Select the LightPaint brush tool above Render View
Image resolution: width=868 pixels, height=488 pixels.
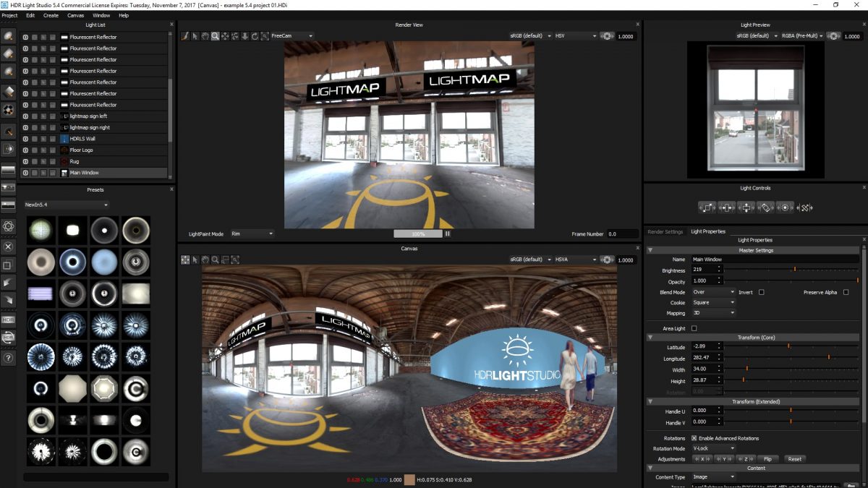pos(185,36)
